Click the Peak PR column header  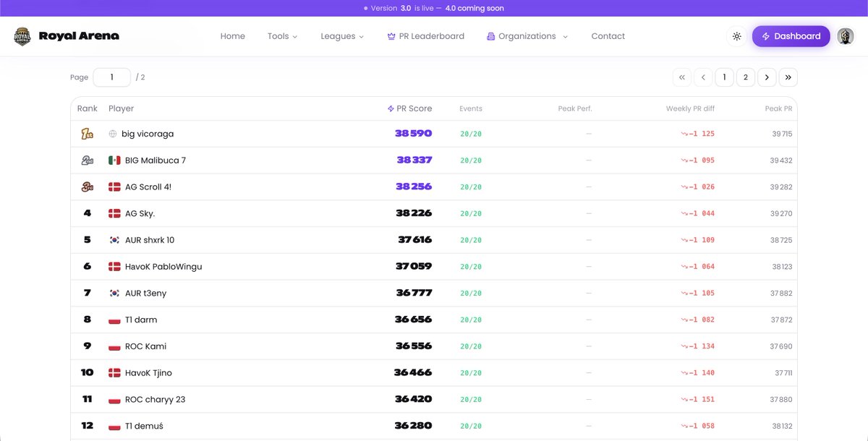pyautogui.click(x=778, y=108)
